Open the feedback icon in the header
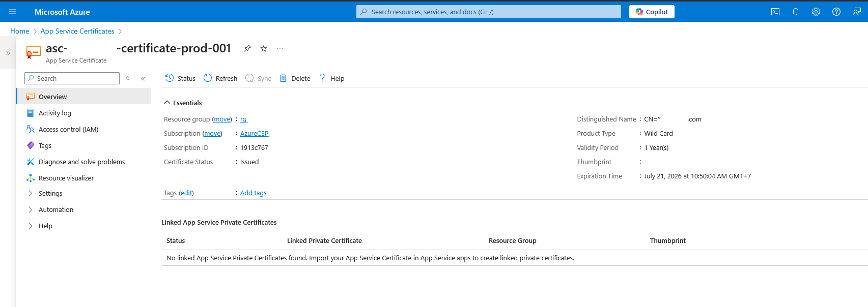 click(857, 12)
